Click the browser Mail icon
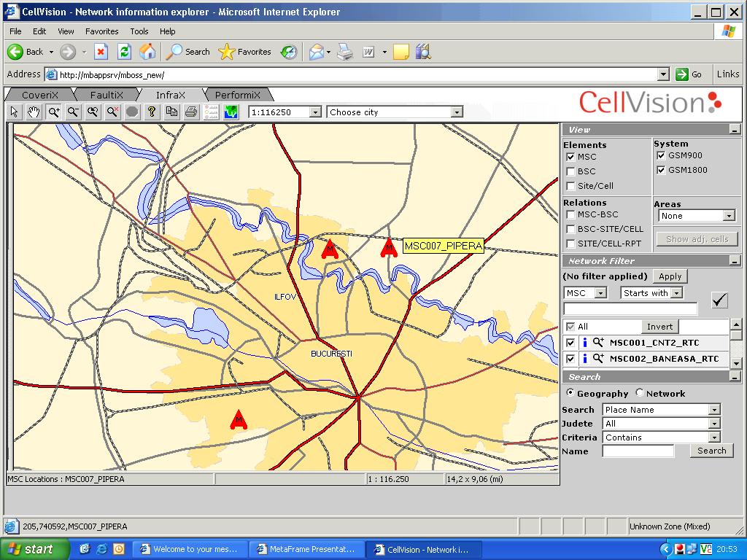Screen dimensions: 747x560 [x=317, y=52]
